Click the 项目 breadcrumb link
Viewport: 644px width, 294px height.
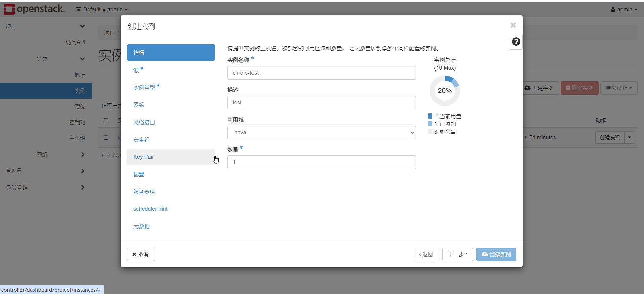109,33
